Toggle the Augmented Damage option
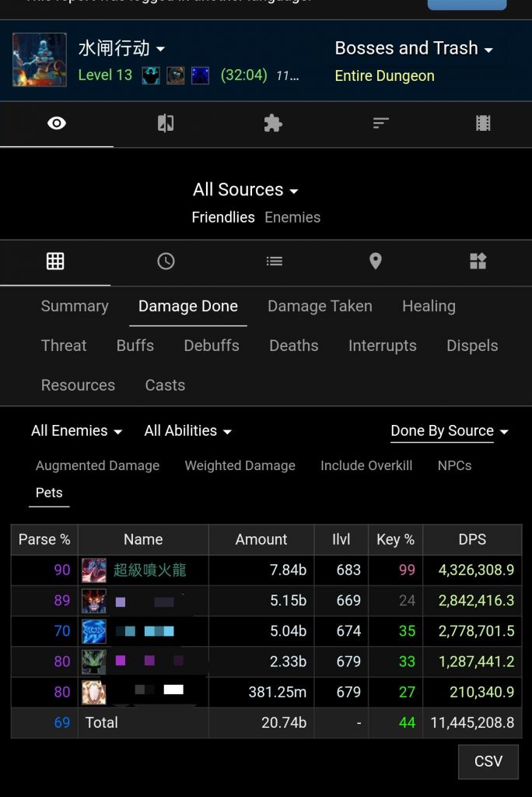The height and width of the screenshot is (797, 532). point(97,465)
